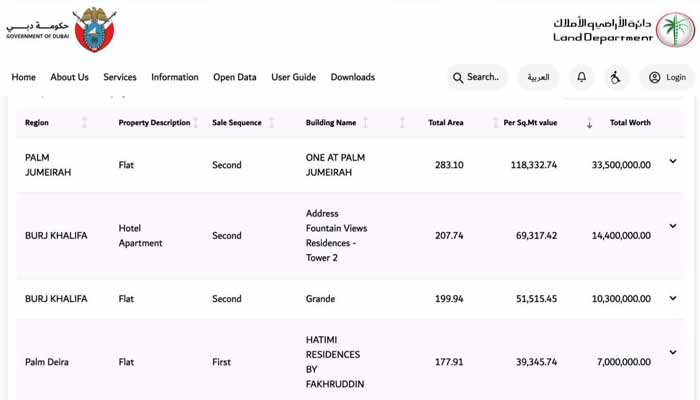Image resolution: width=700 pixels, height=400 pixels.
Task: Open the Services menu
Action: coord(120,77)
